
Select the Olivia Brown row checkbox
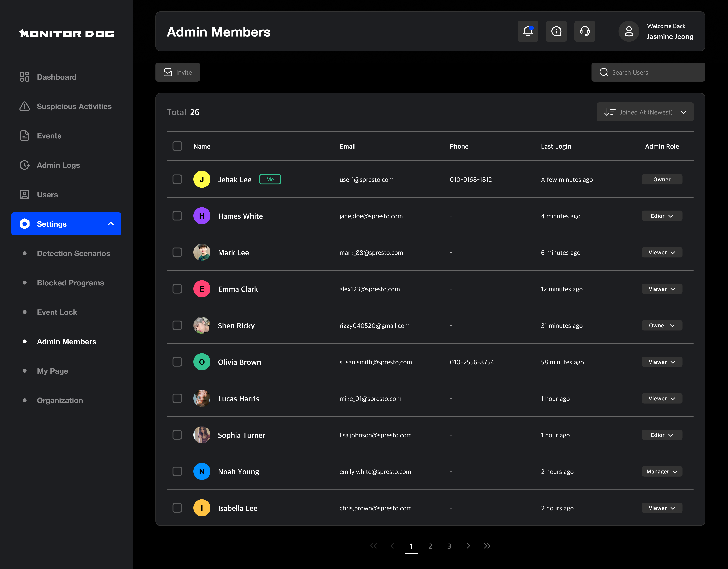[177, 362]
